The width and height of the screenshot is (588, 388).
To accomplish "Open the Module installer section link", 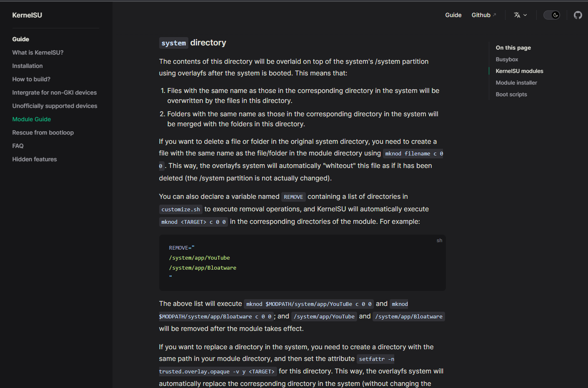I will point(516,83).
